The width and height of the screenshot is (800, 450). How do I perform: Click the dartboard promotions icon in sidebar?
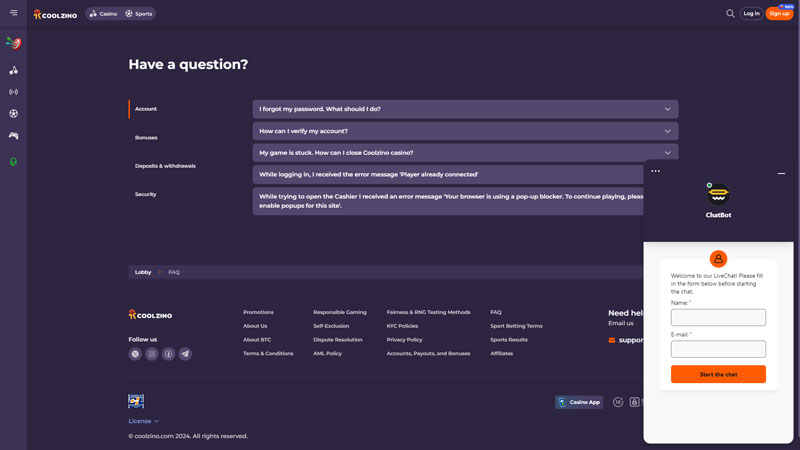point(13,44)
